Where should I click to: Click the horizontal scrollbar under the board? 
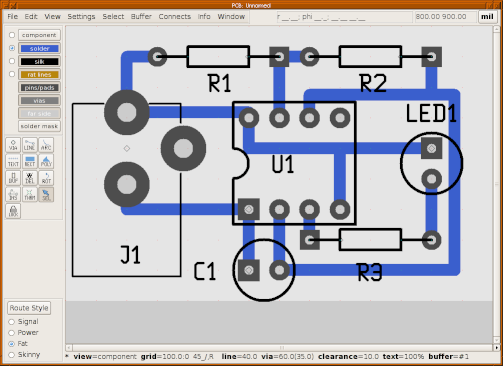click(282, 348)
